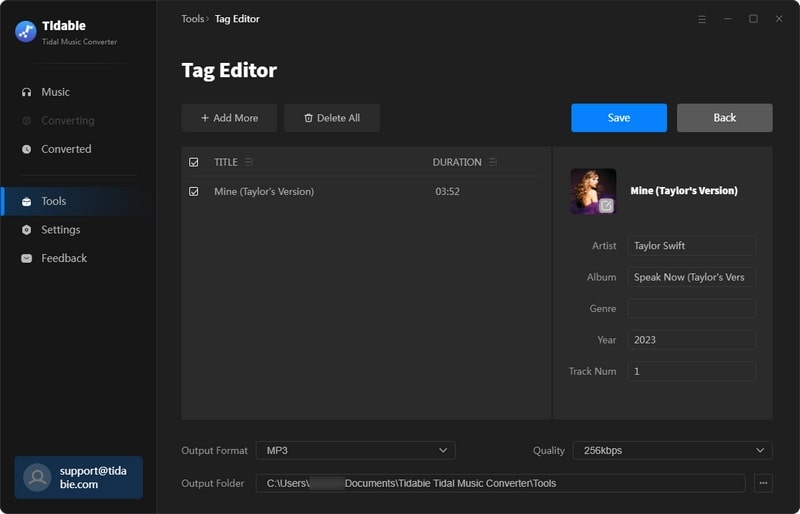Toggle the select-all checkbox in table header
Screen dimensions: 800x514
194,162
